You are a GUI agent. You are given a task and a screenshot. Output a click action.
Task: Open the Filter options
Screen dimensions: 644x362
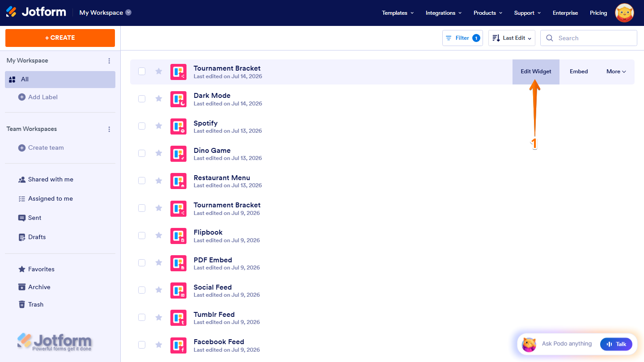pyautogui.click(x=462, y=38)
